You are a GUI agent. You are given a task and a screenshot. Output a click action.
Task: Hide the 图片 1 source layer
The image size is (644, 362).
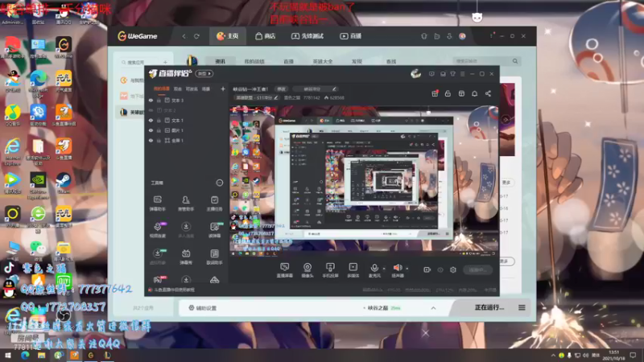[x=151, y=130]
